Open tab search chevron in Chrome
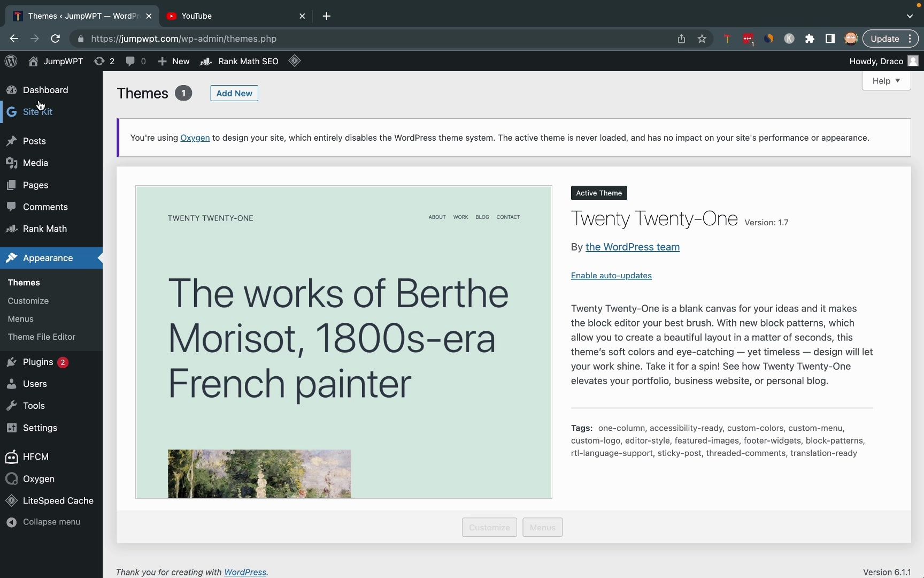This screenshot has width=924, height=578. click(910, 16)
